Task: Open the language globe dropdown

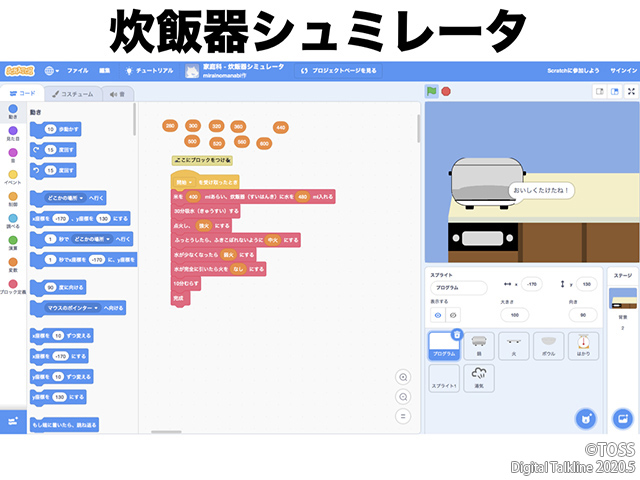Action: click(51, 71)
